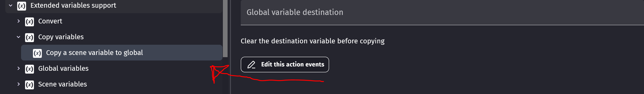Collapse the Copy variables group
644x94 pixels.
(x=18, y=37)
